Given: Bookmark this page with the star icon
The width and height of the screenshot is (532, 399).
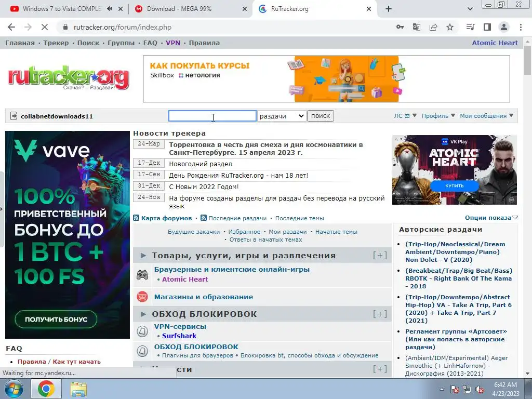Looking at the screenshot, I should 450,27.
